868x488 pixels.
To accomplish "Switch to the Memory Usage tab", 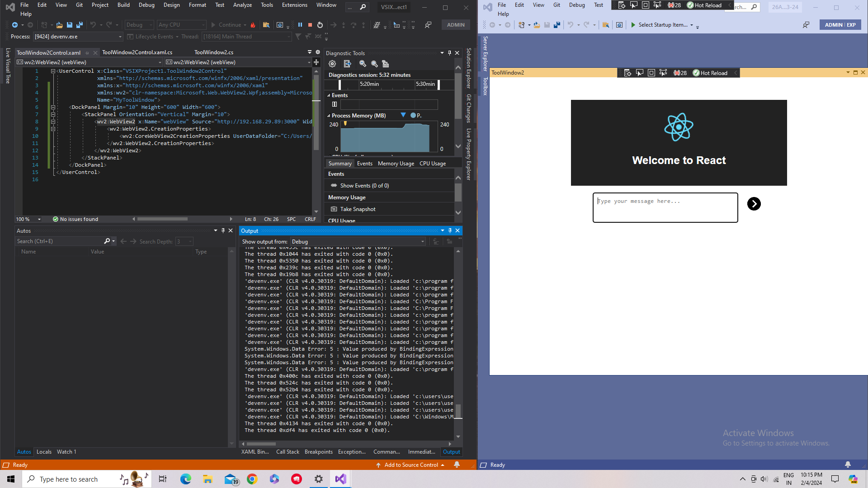I will [396, 164].
